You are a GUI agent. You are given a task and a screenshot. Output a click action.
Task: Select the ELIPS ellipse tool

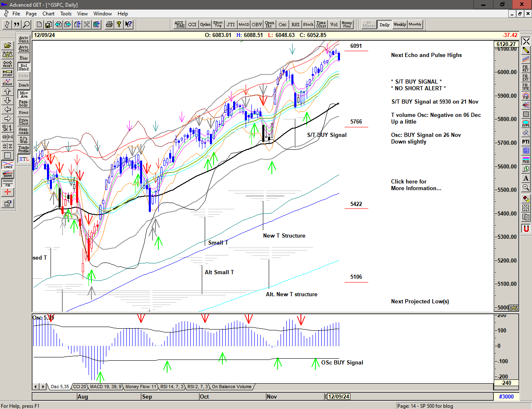(526, 124)
